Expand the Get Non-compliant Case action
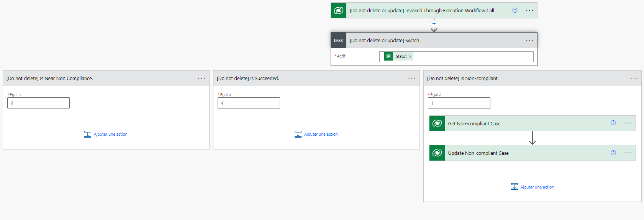The width and height of the screenshot is (644, 220). click(x=533, y=123)
